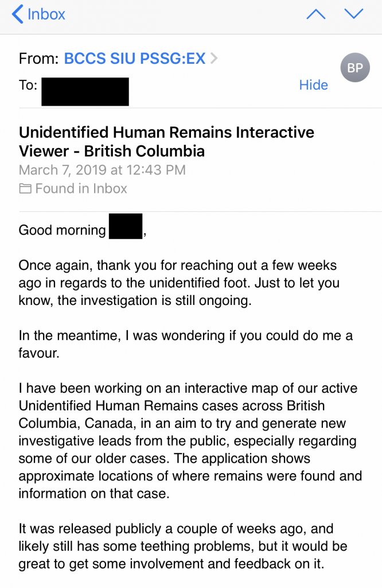Open sender BCCS SIU PSSG:EX contact

click(x=134, y=59)
